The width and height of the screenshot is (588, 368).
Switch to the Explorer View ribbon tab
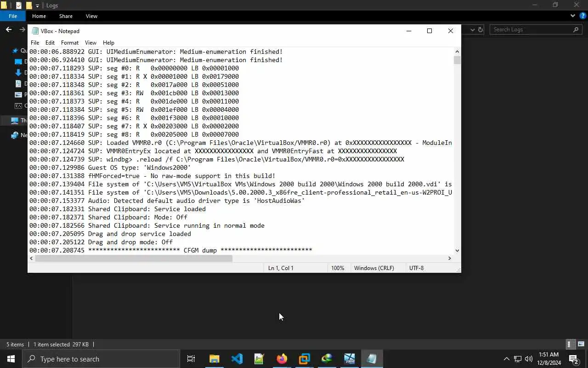tap(91, 16)
